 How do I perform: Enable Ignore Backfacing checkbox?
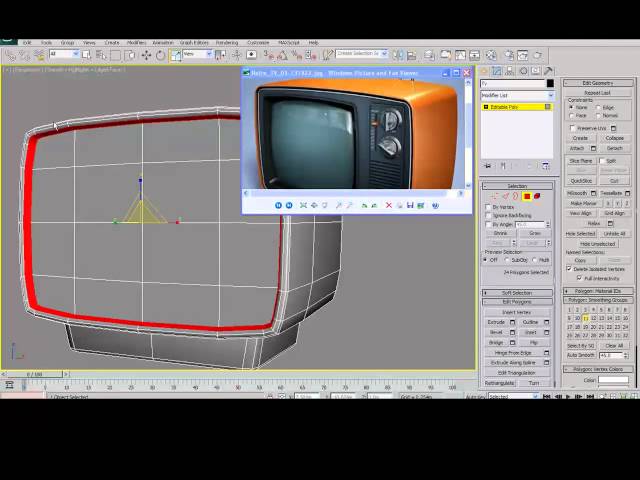488,216
